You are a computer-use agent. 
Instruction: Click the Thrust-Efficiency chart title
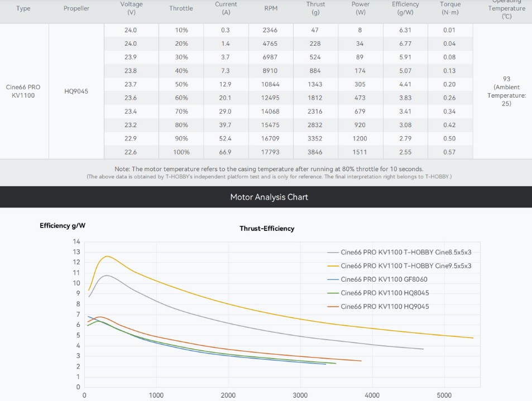click(x=267, y=229)
